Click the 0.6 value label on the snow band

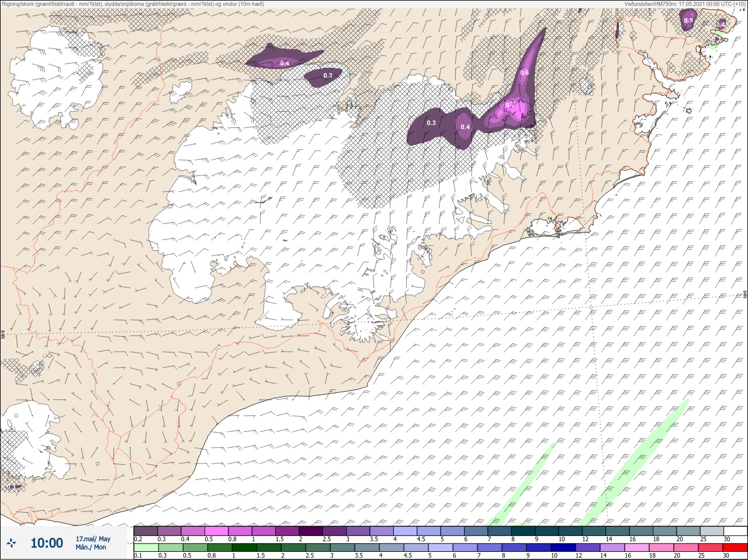click(524, 72)
